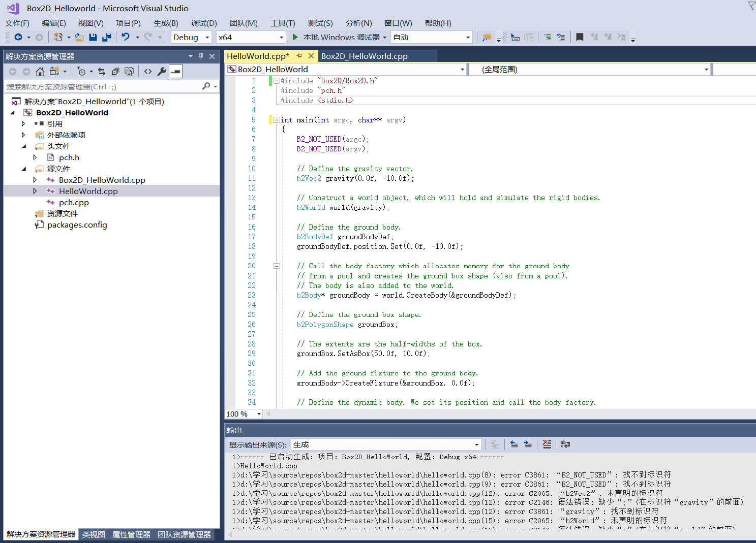Click the Undo arrow icon

(126, 37)
